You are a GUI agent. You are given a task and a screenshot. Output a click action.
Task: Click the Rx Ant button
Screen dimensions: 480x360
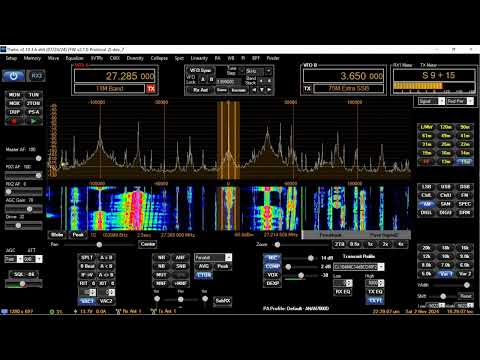pyautogui.click(x=200, y=90)
